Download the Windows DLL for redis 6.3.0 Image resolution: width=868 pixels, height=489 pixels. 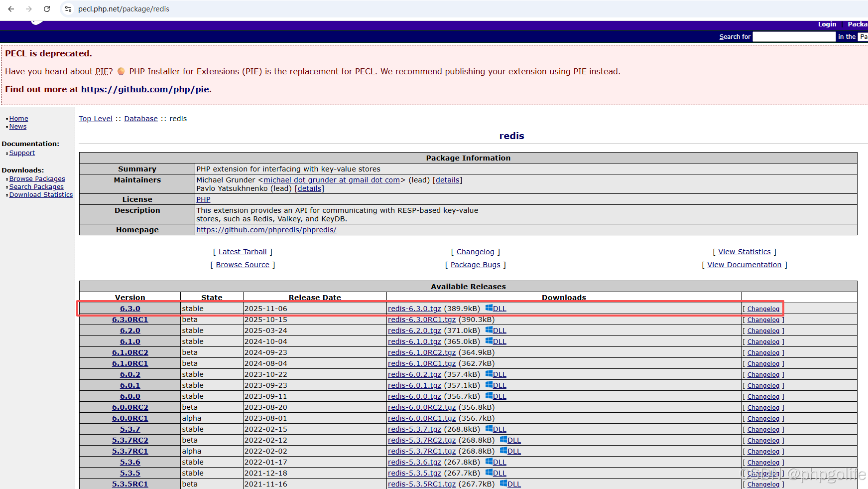(496, 309)
